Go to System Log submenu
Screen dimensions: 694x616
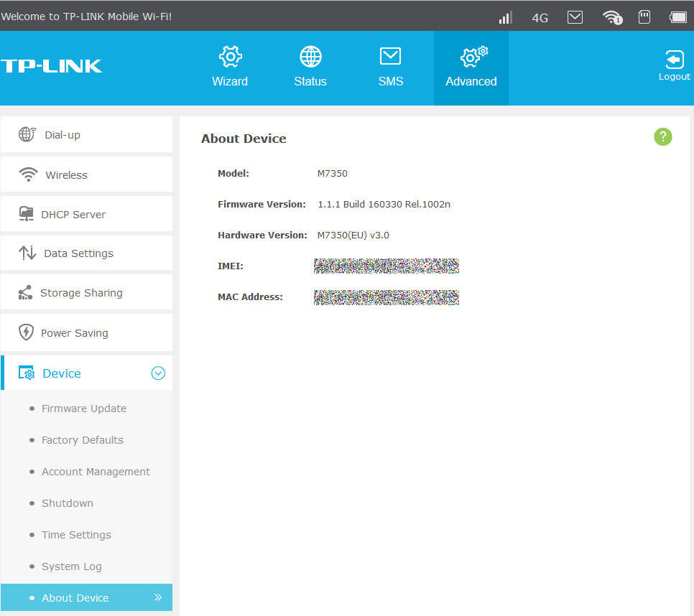coord(72,566)
